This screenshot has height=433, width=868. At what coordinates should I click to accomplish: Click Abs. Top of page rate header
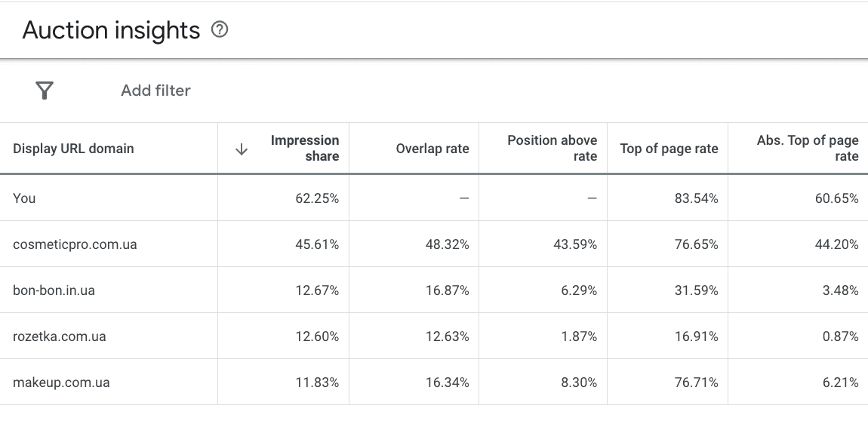tap(807, 149)
